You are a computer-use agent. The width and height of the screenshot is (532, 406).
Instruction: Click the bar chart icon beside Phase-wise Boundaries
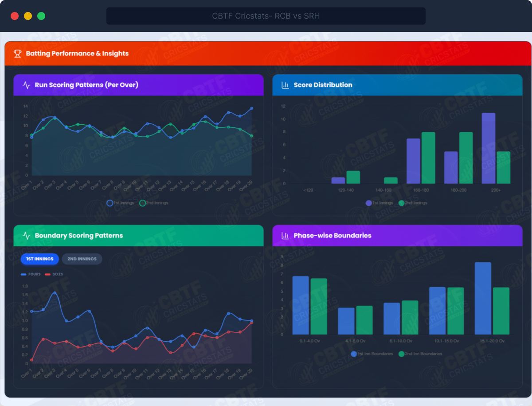(285, 236)
